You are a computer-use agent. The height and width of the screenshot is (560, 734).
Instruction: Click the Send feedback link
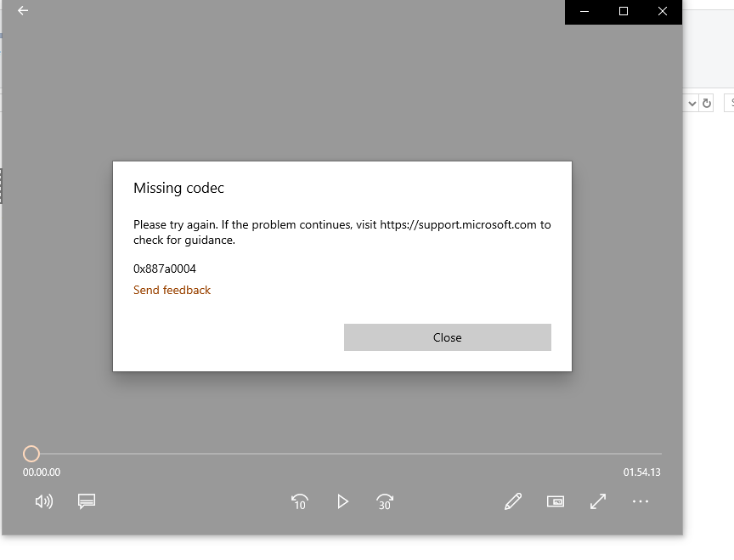172,290
